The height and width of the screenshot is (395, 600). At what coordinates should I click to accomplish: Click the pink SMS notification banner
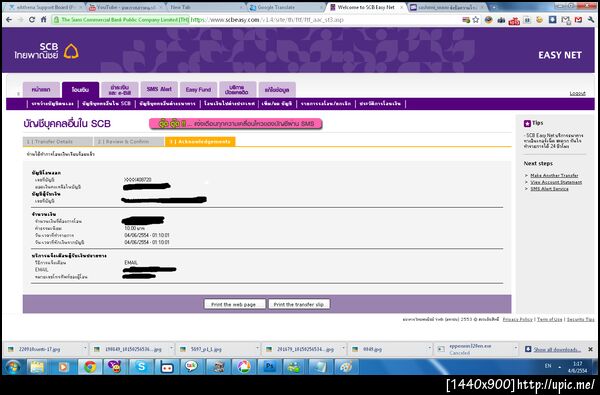(x=236, y=124)
